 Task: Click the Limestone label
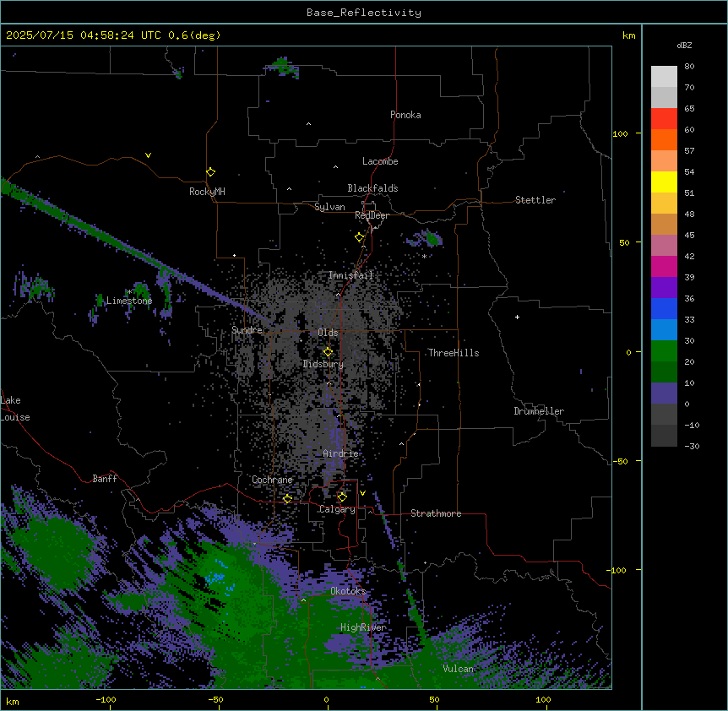tap(129, 301)
